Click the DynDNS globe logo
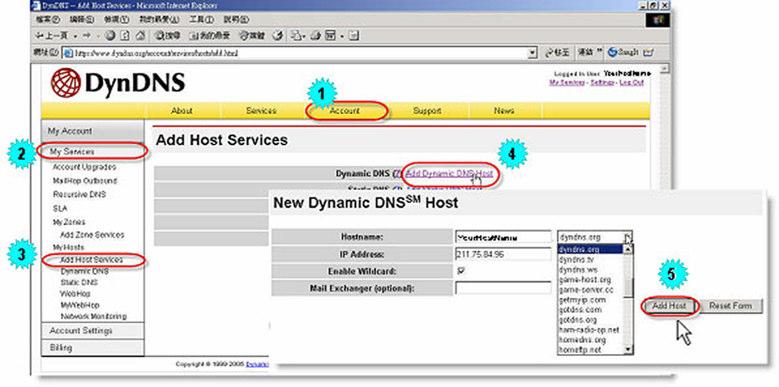The image size is (779, 387). 66,82
